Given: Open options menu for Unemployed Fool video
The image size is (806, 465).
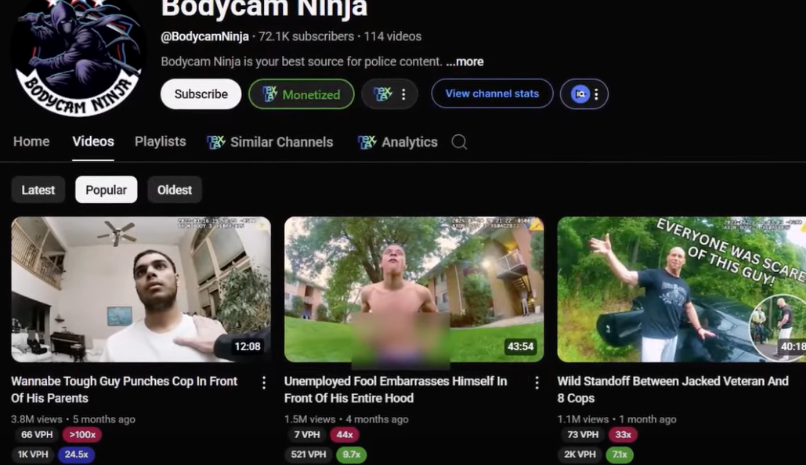Looking at the screenshot, I should [537, 383].
